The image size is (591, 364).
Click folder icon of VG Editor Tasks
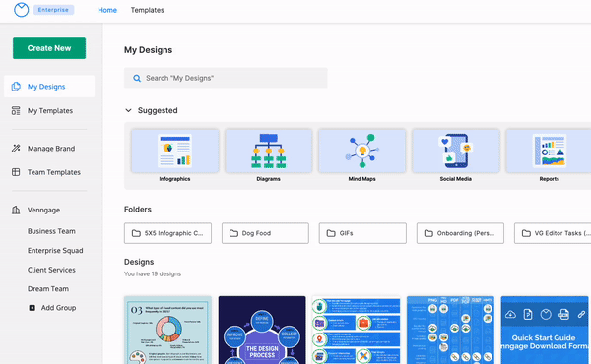[526, 233]
